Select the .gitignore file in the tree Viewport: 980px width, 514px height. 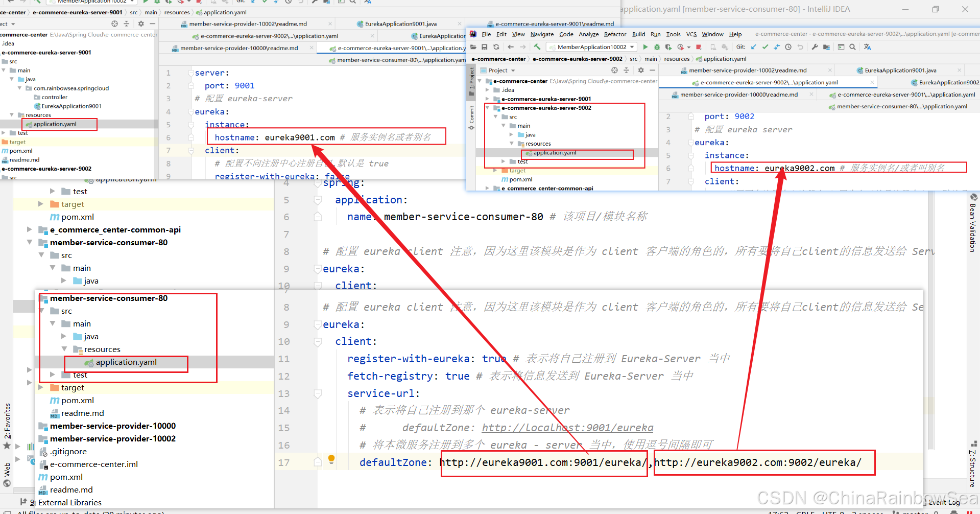click(68, 452)
